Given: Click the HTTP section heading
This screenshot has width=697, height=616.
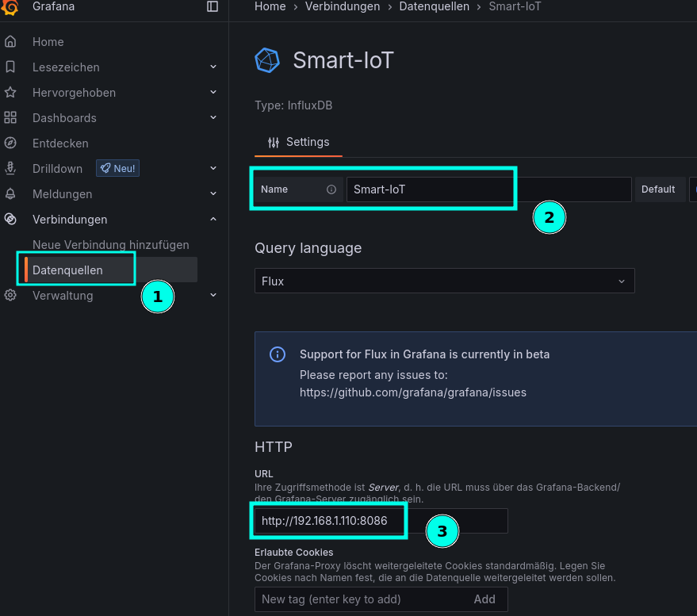Looking at the screenshot, I should 274,446.
